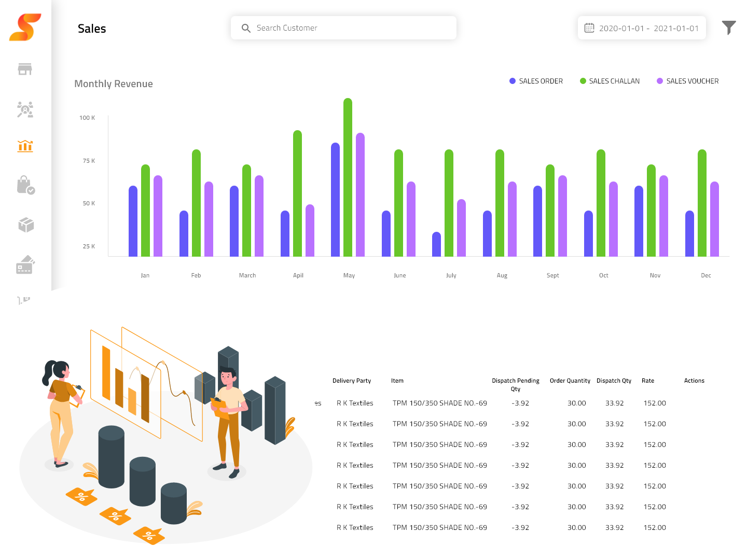This screenshot has width=747, height=560.
Task: Toggle the SALES ORDER series in the legend
Action: (x=536, y=81)
